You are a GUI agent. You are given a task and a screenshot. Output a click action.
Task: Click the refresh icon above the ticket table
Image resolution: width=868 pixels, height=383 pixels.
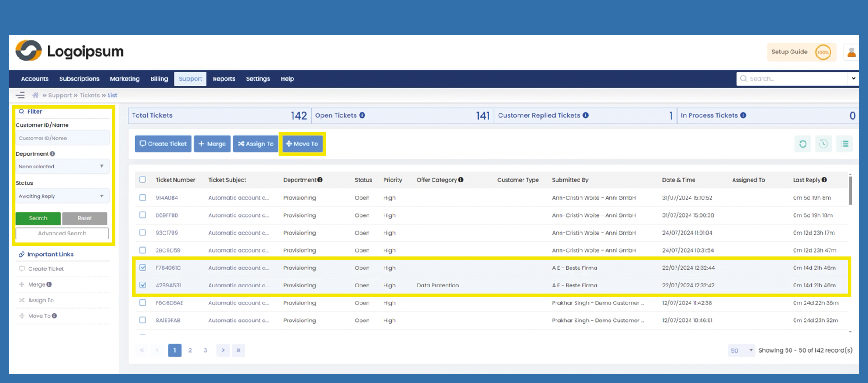click(x=802, y=144)
